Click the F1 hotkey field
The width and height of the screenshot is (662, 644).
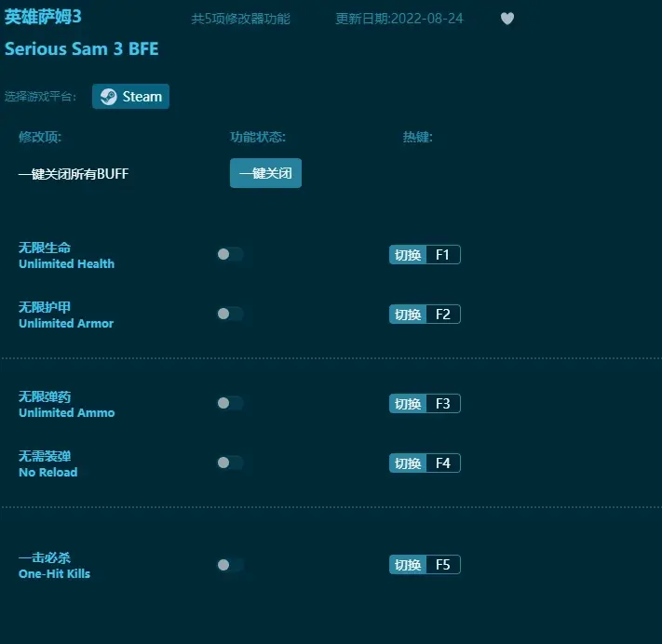(x=443, y=254)
